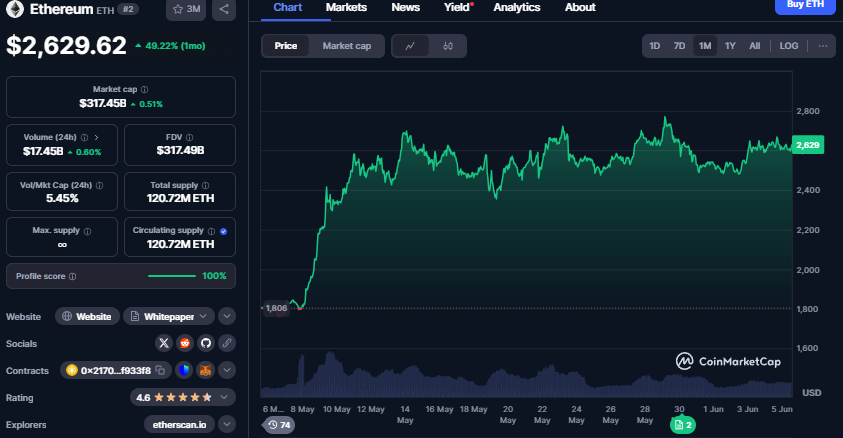The height and width of the screenshot is (438, 843).
Task: Click the 1,806 starting price label
Action: pos(276,308)
